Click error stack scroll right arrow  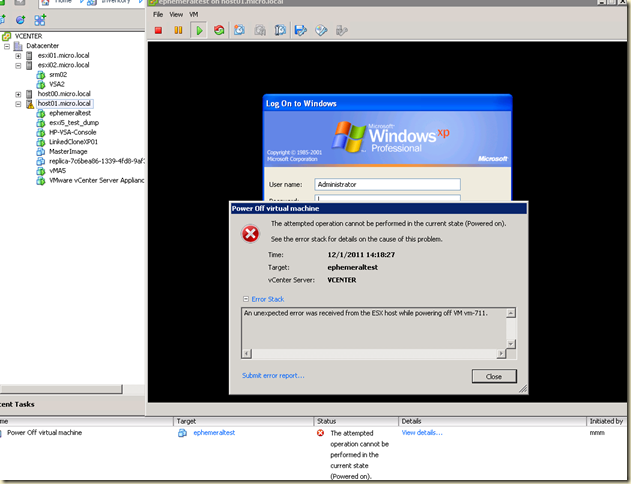[x=501, y=354]
